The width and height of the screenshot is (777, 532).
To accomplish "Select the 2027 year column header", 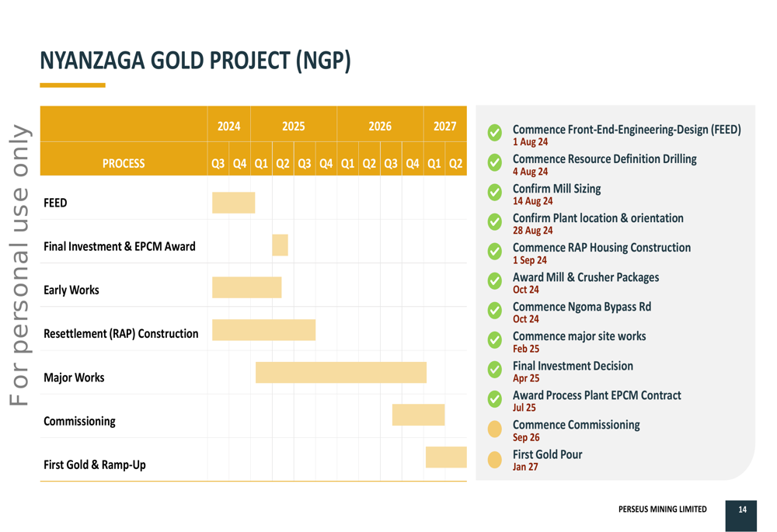I will coord(444,127).
